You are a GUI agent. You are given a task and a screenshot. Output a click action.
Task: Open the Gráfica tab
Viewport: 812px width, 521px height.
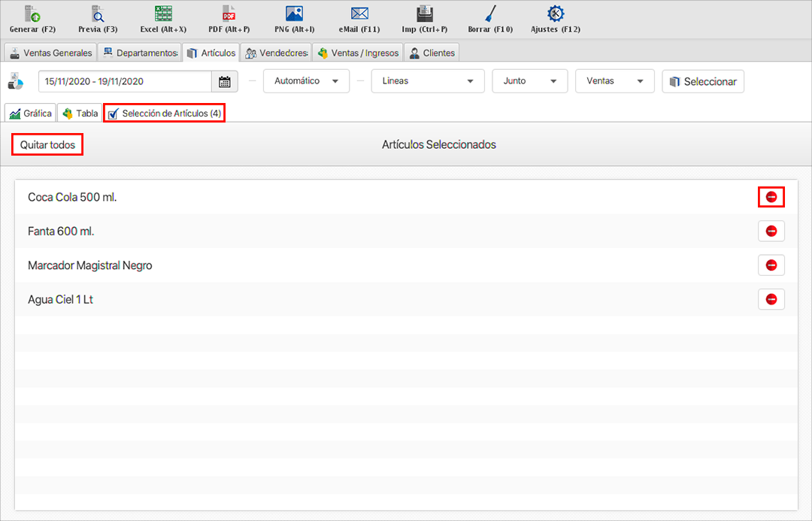pos(31,114)
